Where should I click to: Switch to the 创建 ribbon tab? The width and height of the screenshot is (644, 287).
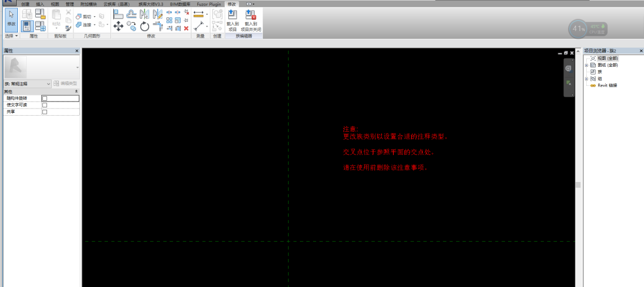click(x=25, y=4)
